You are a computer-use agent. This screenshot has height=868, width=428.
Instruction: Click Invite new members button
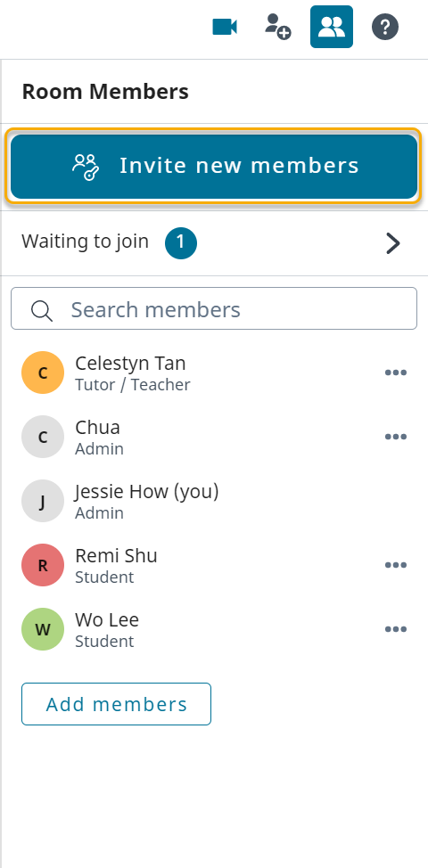[x=214, y=166]
